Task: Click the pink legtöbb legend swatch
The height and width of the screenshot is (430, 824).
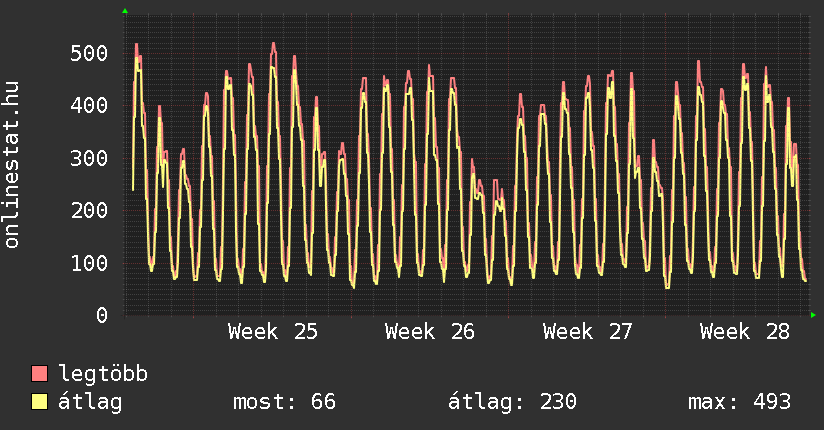Action: 39,374
